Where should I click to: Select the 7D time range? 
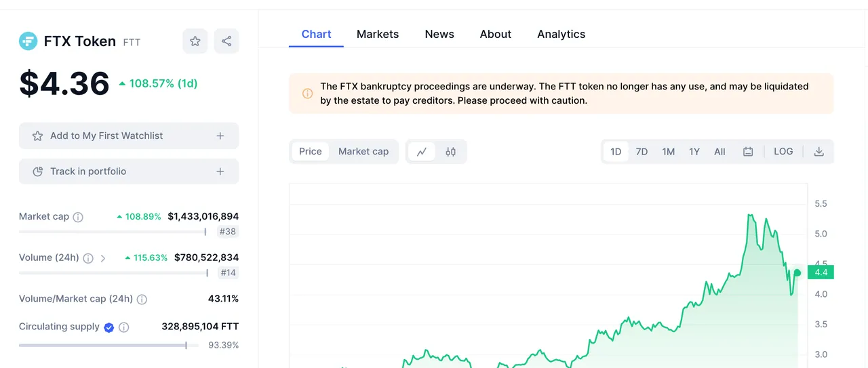point(642,152)
